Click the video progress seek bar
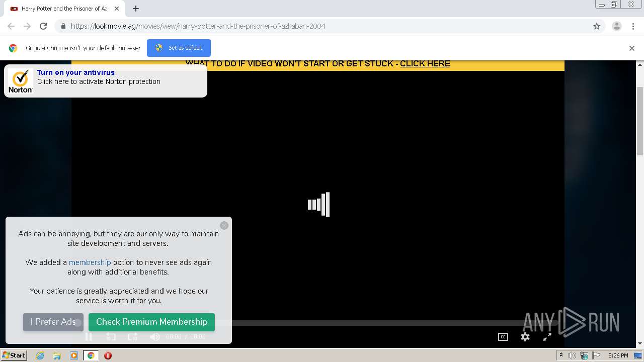 pos(317,323)
